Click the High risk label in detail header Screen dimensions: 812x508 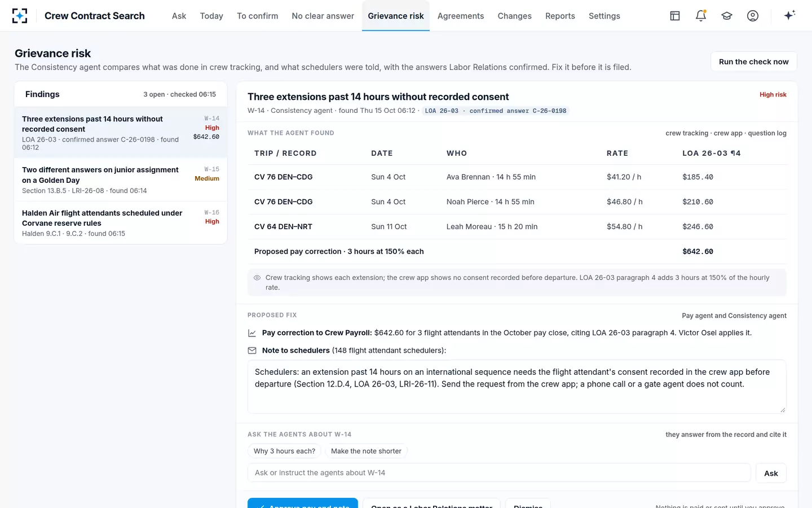click(x=773, y=95)
